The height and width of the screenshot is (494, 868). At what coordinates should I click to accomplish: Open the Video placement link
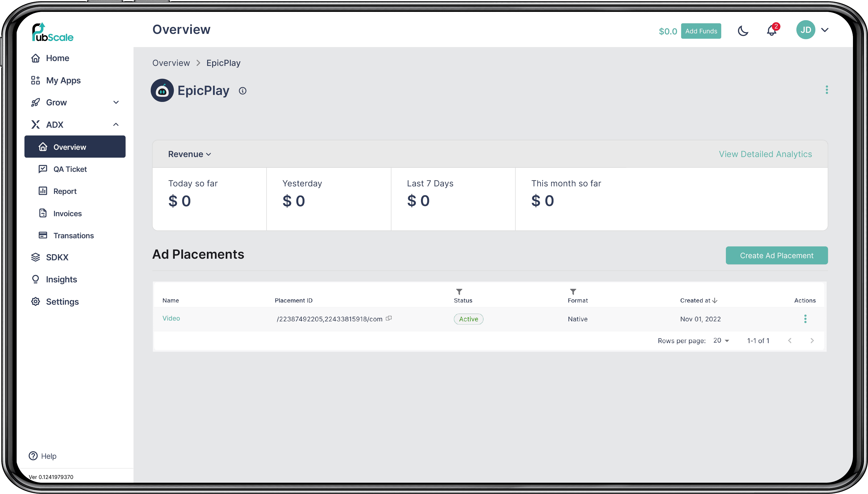click(171, 318)
